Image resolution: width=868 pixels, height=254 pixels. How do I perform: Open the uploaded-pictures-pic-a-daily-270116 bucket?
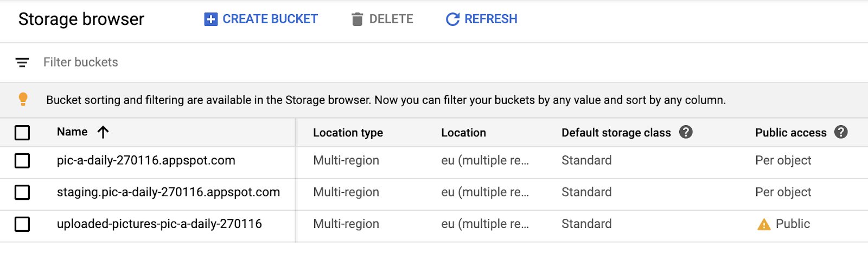click(159, 224)
